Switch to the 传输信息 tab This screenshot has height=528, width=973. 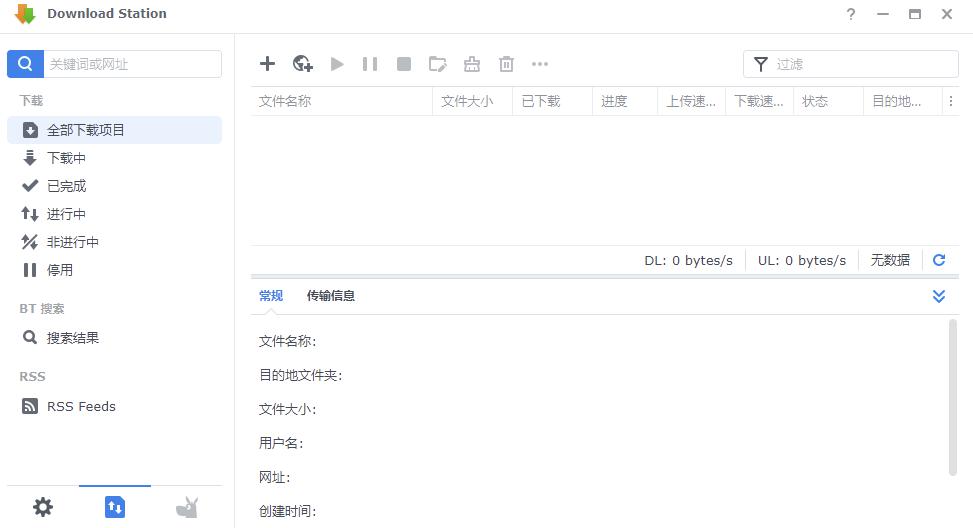[331, 296]
